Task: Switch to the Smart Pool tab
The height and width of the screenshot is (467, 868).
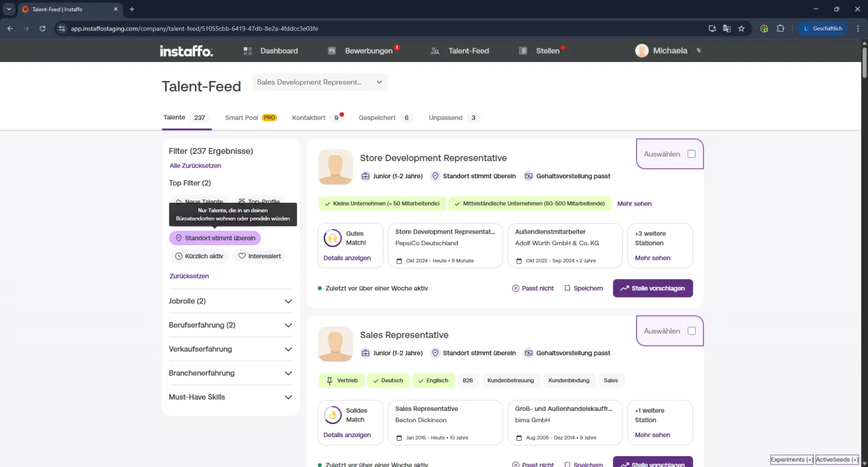Action: tap(251, 117)
